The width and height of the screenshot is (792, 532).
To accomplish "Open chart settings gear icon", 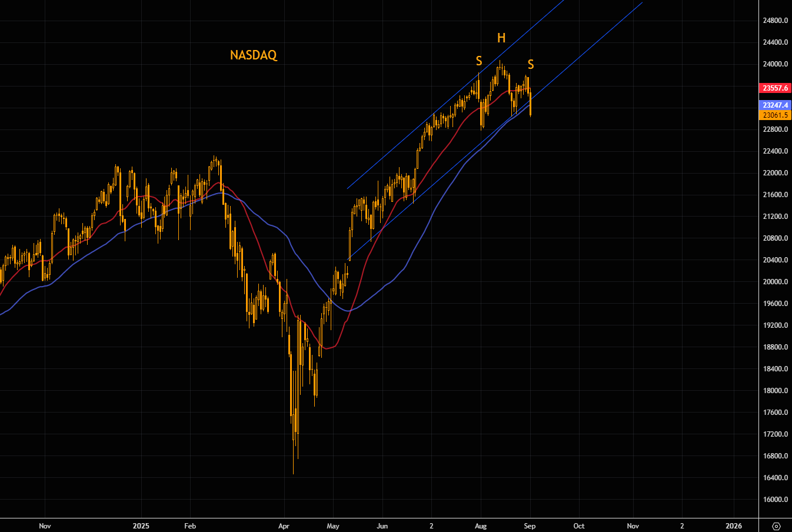I will (776, 526).
